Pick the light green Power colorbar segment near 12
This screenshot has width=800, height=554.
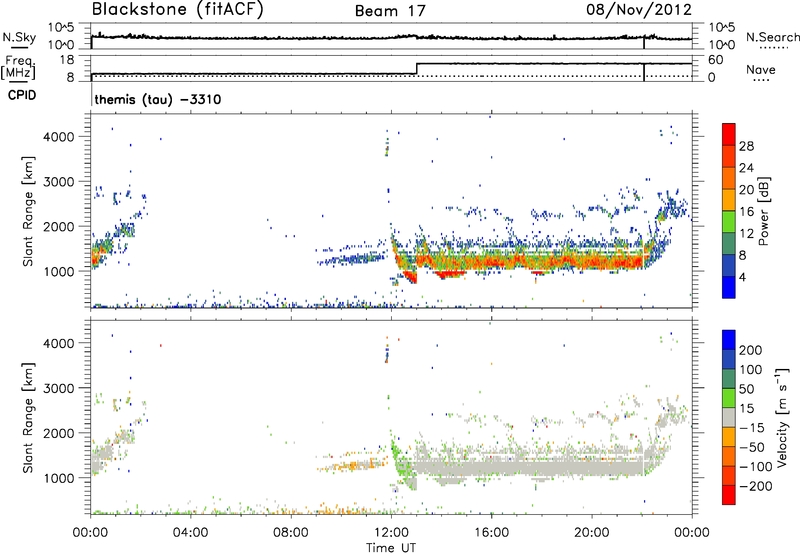point(729,221)
